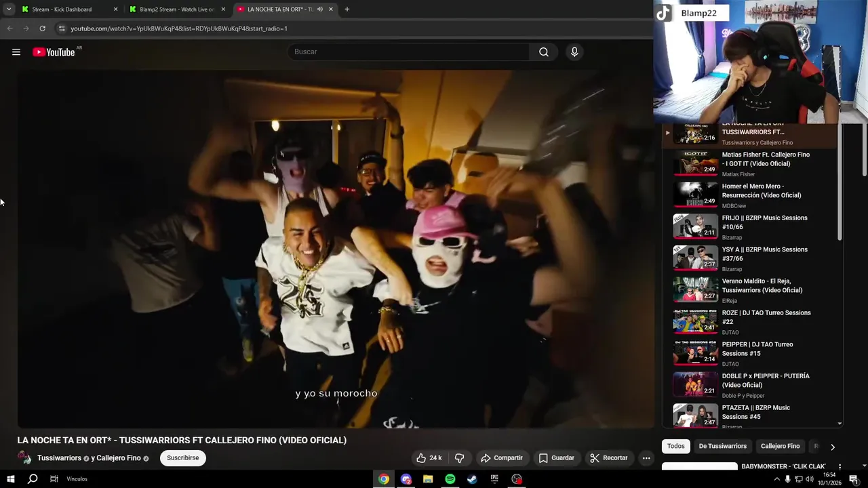Click into the Buscar search field
This screenshot has height=488, width=868.
point(410,52)
